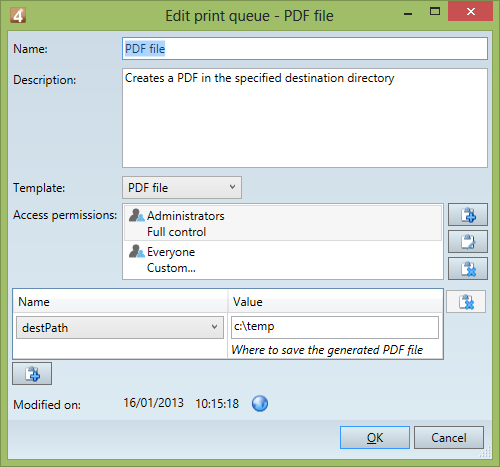500x467 pixels.
Task: Click the remove access permission icon button
Action: [468, 268]
